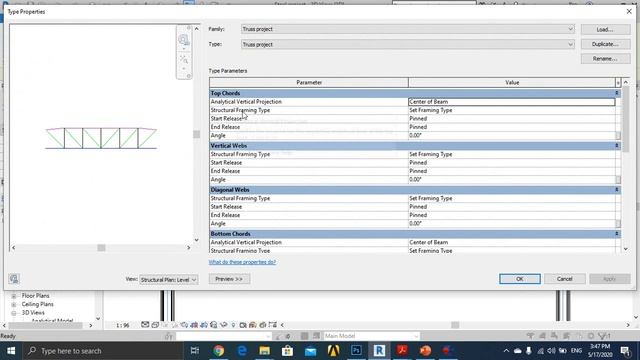
Task: Open Task View from the taskbar
Action: click(195, 351)
